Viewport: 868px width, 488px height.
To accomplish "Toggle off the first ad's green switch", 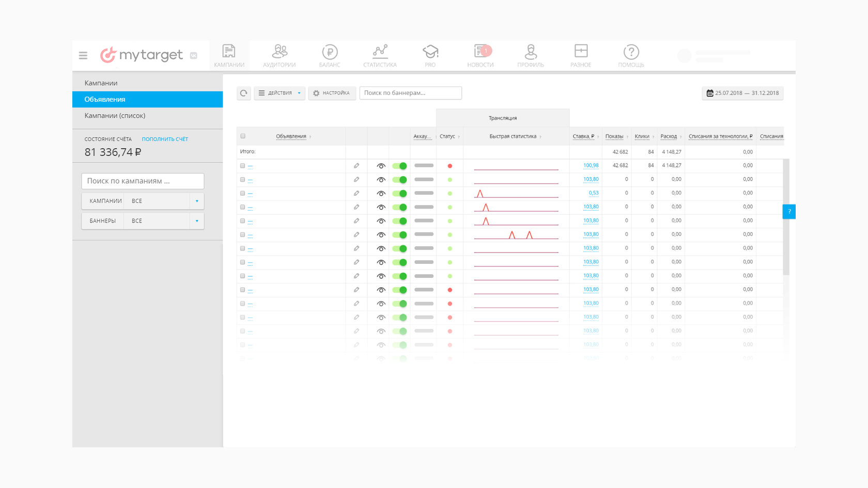I will click(x=399, y=166).
